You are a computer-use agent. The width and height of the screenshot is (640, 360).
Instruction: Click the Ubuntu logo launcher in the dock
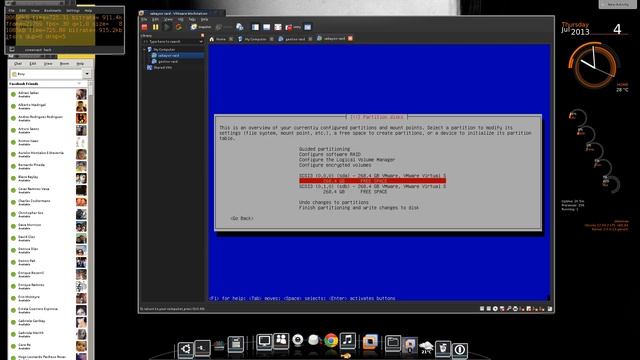coord(185,349)
